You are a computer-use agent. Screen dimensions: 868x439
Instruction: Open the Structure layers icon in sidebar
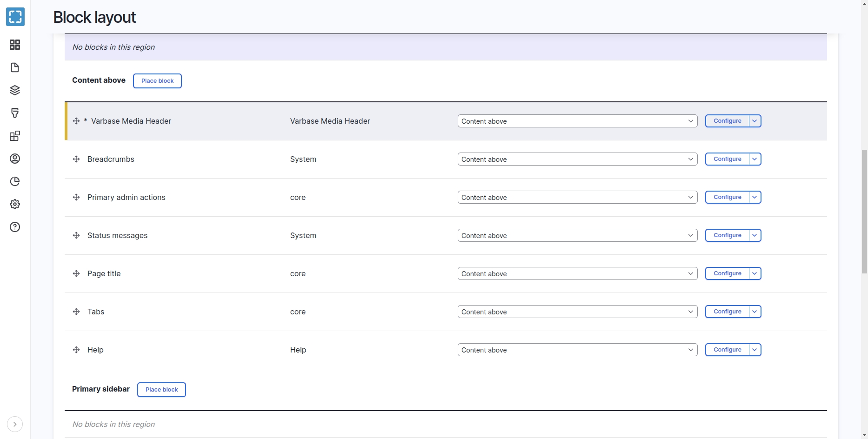point(15,90)
